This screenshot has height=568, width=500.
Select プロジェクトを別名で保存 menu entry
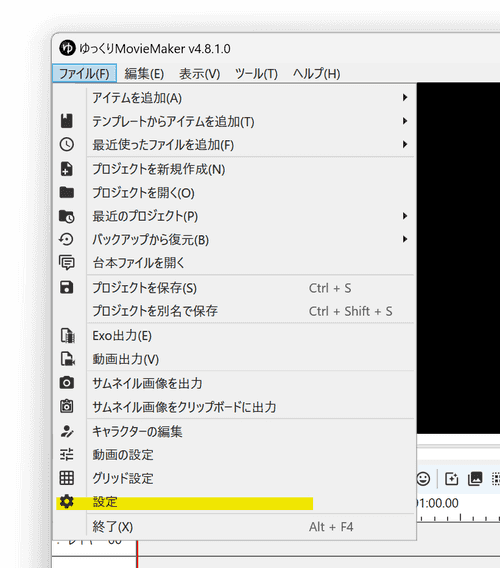click(x=251, y=311)
